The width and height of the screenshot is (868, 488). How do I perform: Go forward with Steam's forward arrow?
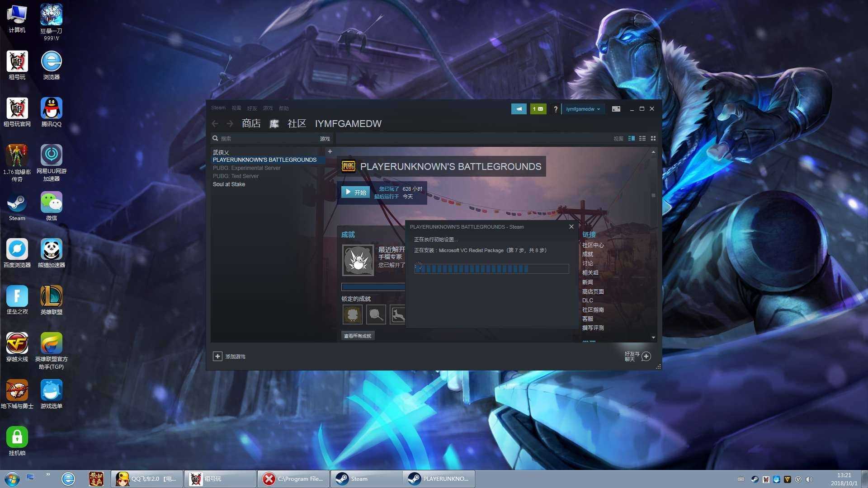tap(230, 124)
